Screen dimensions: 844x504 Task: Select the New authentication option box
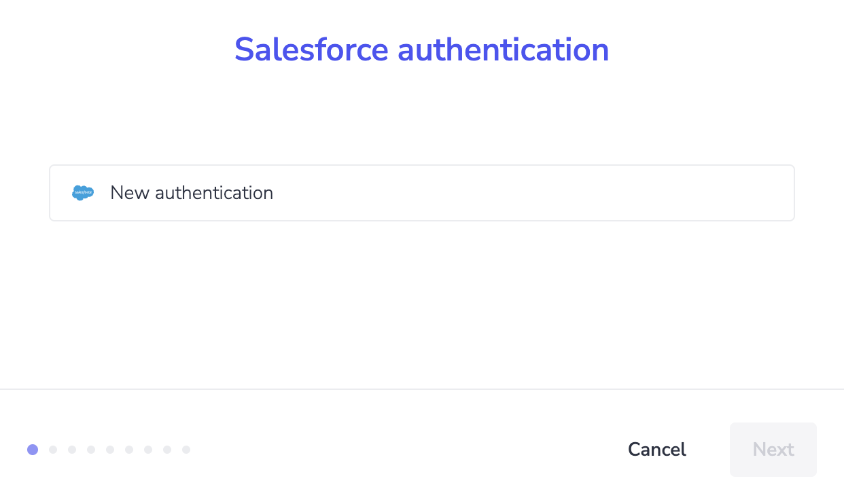click(x=421, y=193)
